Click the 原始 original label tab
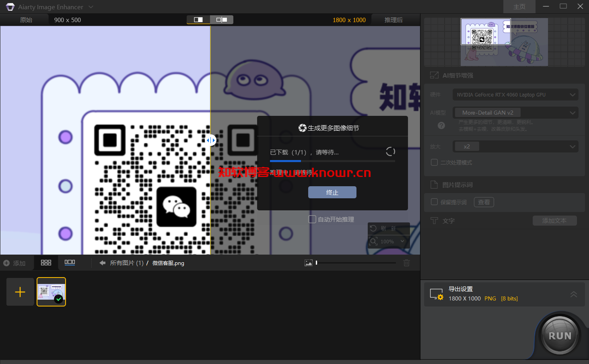This screenshot has width=589, height=364. 26,20
